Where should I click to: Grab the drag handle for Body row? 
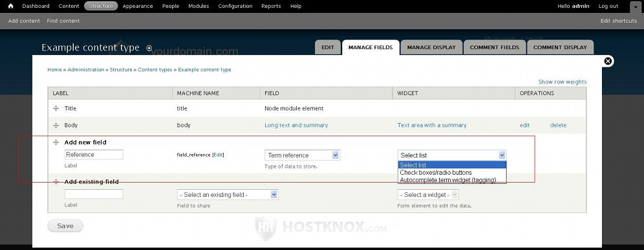tap(56, 126)
